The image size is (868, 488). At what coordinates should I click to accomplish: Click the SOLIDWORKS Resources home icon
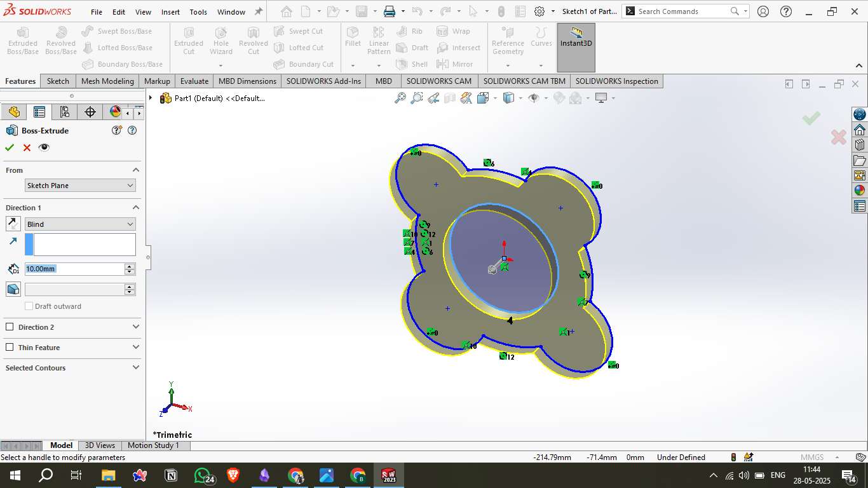860,130
